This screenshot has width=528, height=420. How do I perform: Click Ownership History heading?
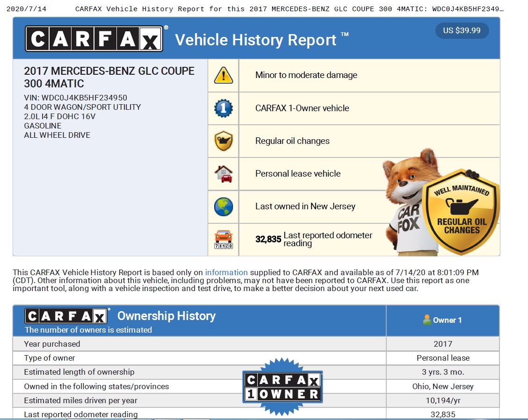pyautogui.click(x=166, y=316)
